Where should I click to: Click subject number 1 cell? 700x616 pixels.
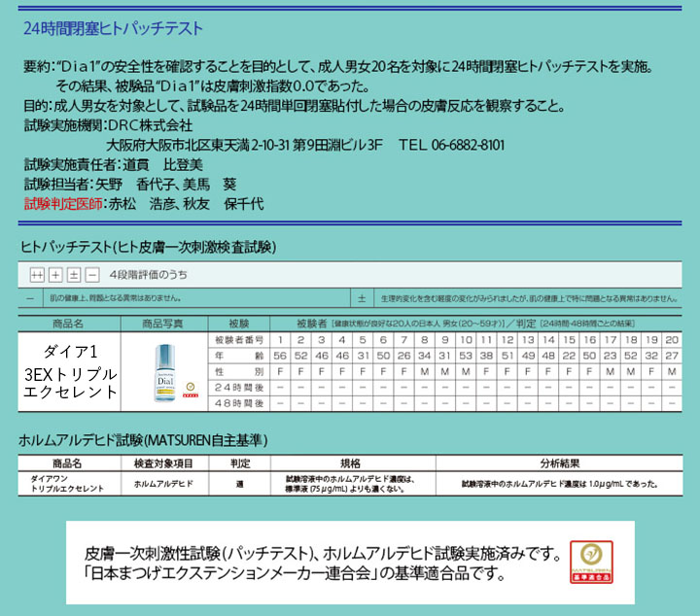tap(280, 340)
